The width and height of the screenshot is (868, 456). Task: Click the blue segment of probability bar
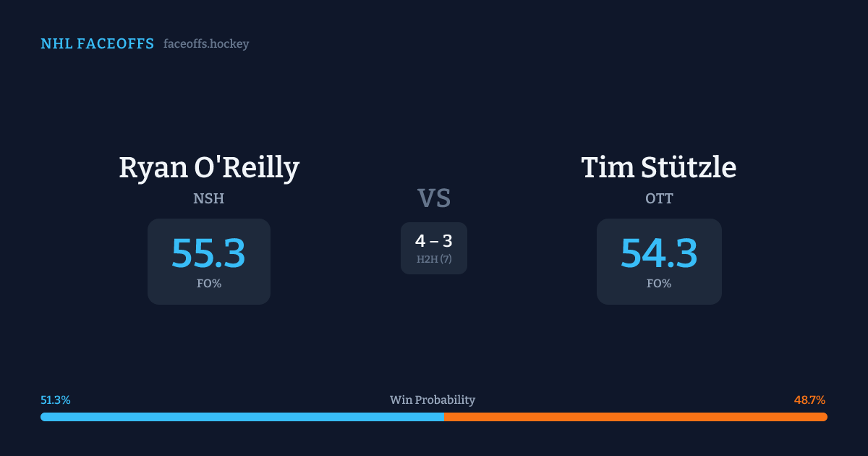242,417
